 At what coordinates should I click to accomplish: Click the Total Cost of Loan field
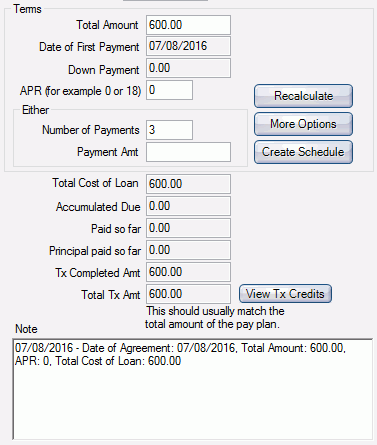click(188, 184)
